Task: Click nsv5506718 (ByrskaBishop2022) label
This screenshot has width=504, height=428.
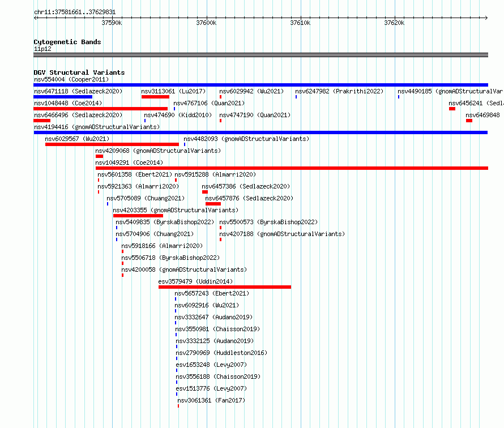Action: 170,258
